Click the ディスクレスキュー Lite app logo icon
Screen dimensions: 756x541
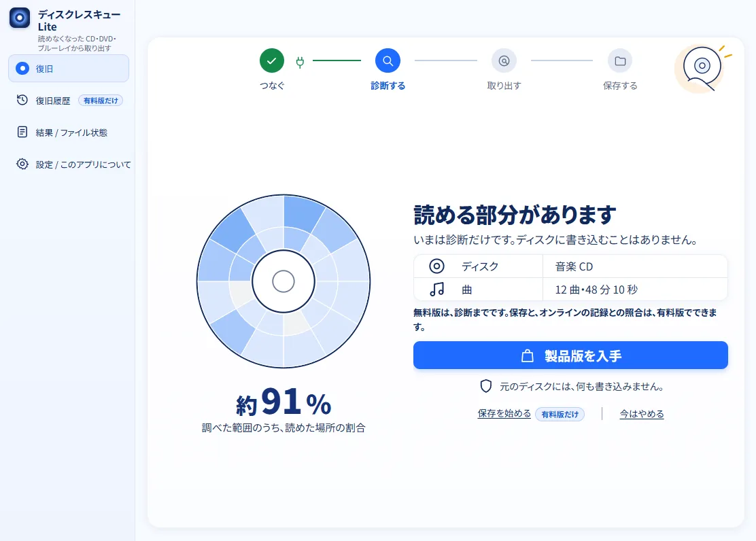(20, 18)
